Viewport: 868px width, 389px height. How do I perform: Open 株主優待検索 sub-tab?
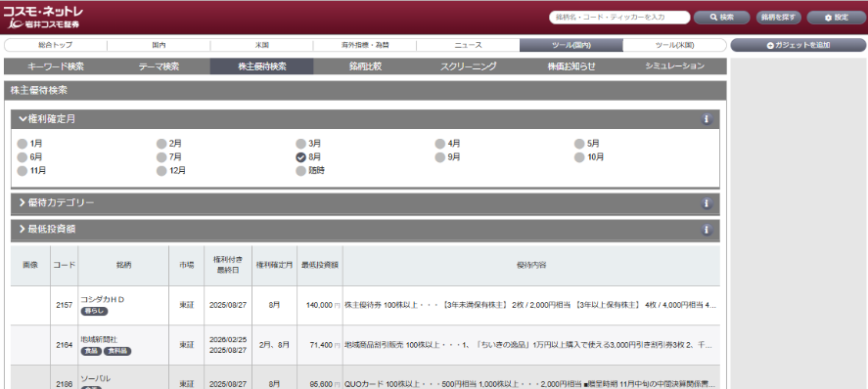point(262,66)
